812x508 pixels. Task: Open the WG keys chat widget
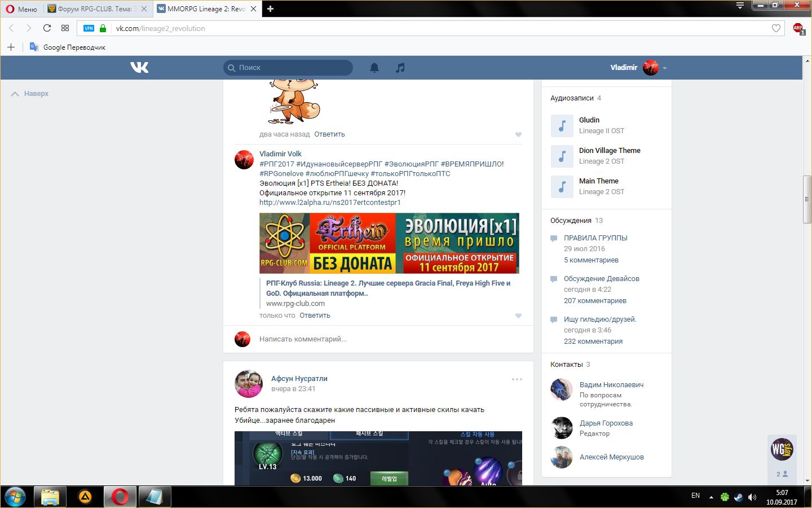782,449
